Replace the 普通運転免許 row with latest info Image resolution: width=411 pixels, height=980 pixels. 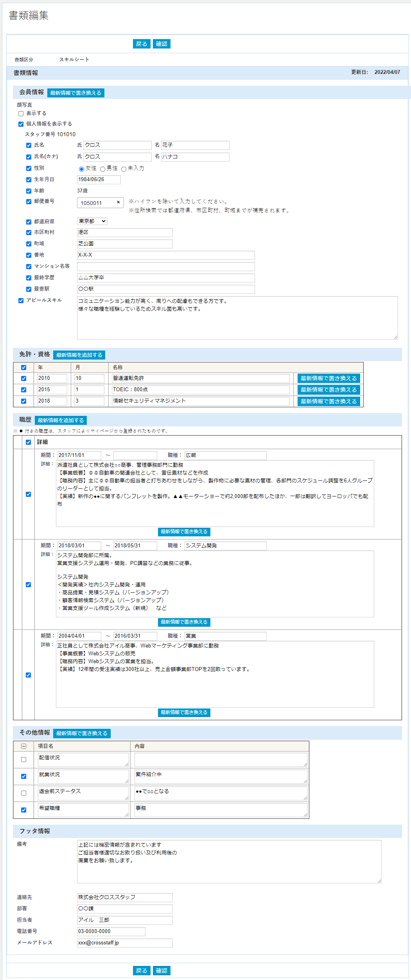328,378
